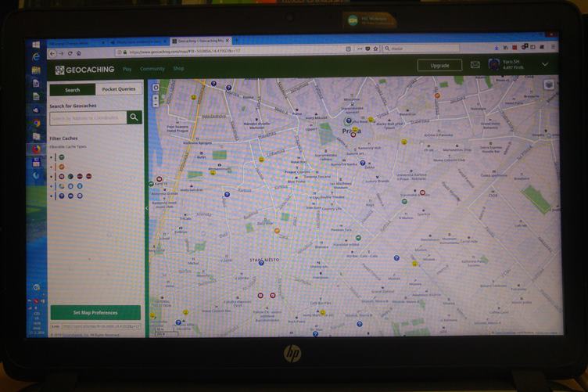The width and height of the screenshot is (588, 392).
Task: Focus the Search for Geocaches input
Action: [88, 118]
